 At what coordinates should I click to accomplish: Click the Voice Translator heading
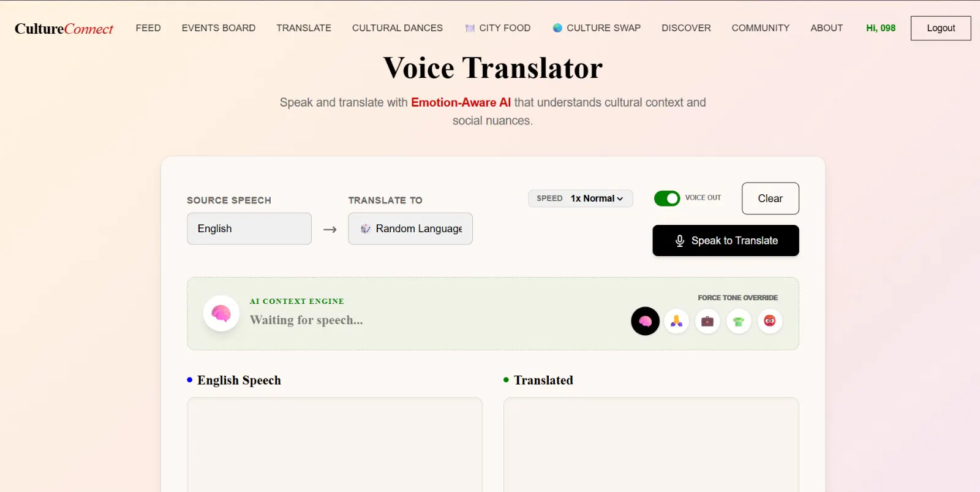493,68
